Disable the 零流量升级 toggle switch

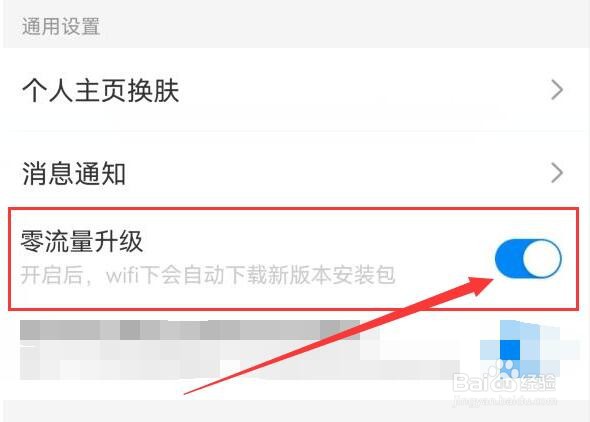pyautogui.click(x=528, y=259)
